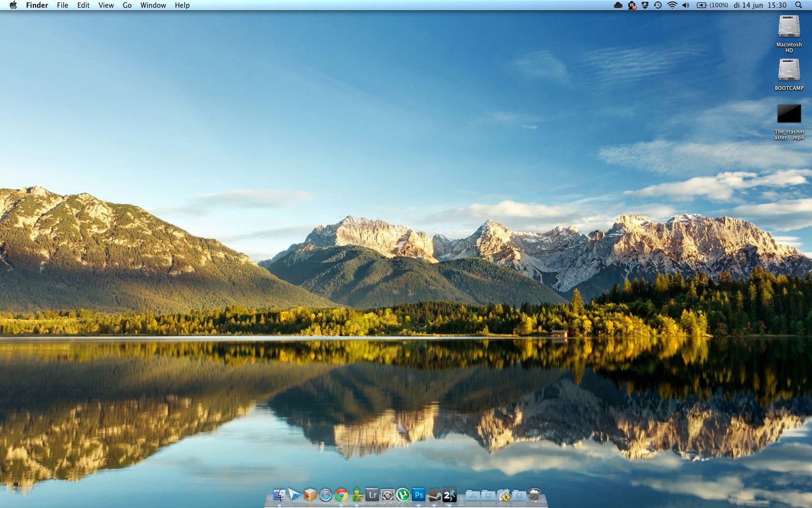Image resolution: width=812 pixels, height=508 pixels.
Task: Launch Google Chrome from the Dock
Action: pos(341,495)
